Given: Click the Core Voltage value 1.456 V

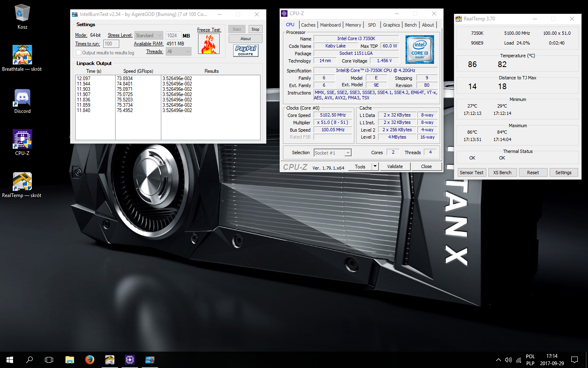Looking at the screenshot, I should click(x=384, y=61).
